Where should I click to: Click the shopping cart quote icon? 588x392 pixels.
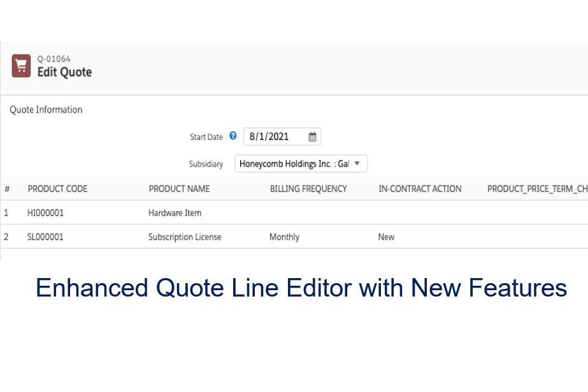coord(21,66)
